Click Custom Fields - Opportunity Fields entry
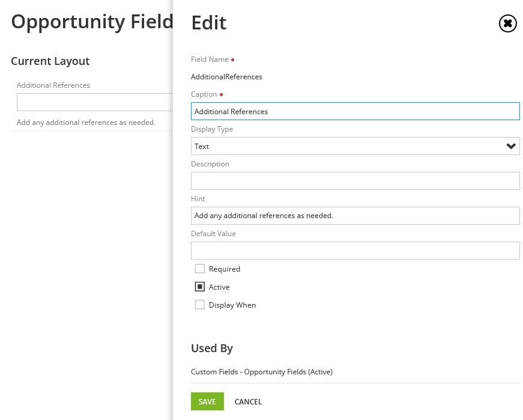Image resolution: width=523 pixels, height=420 pixels. coord(262,372)
